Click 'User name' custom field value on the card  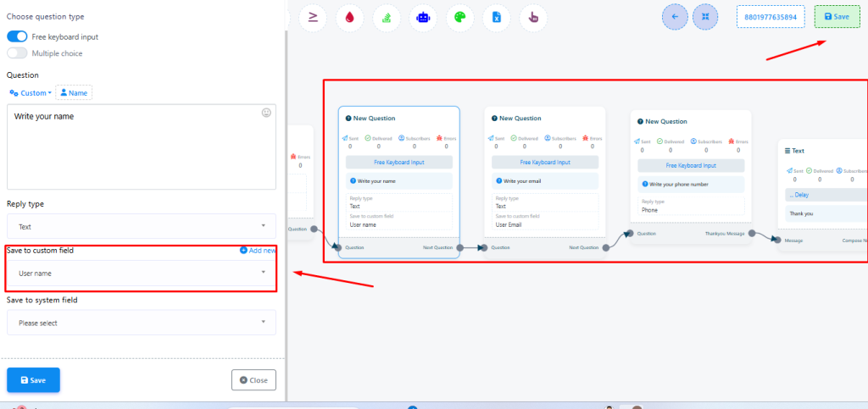(x=363, y=225)
